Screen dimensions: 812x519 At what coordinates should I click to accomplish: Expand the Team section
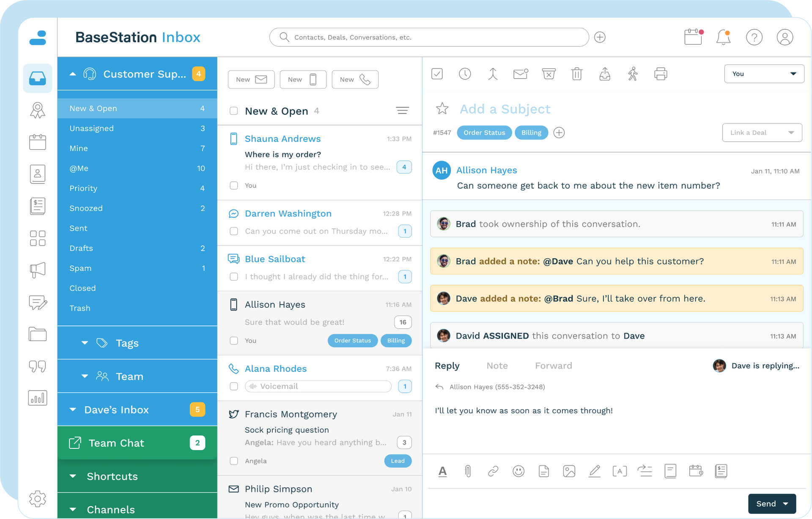point(85,376)
